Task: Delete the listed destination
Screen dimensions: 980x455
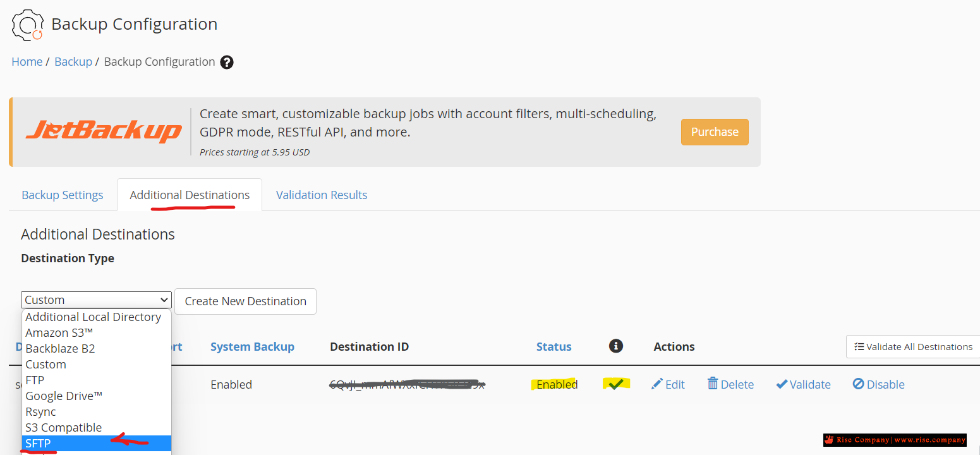Action: 730,384
